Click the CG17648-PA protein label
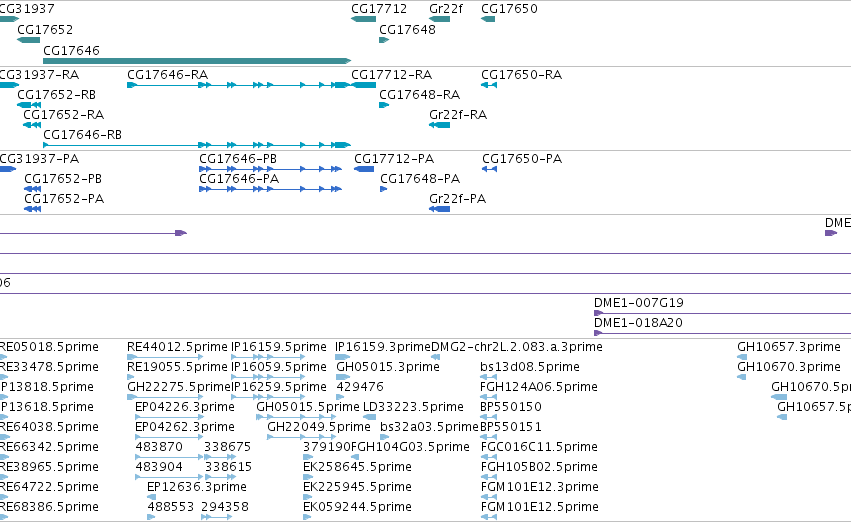Image resolution: width=851 pixels, height=522 pixels. (420, 179)
